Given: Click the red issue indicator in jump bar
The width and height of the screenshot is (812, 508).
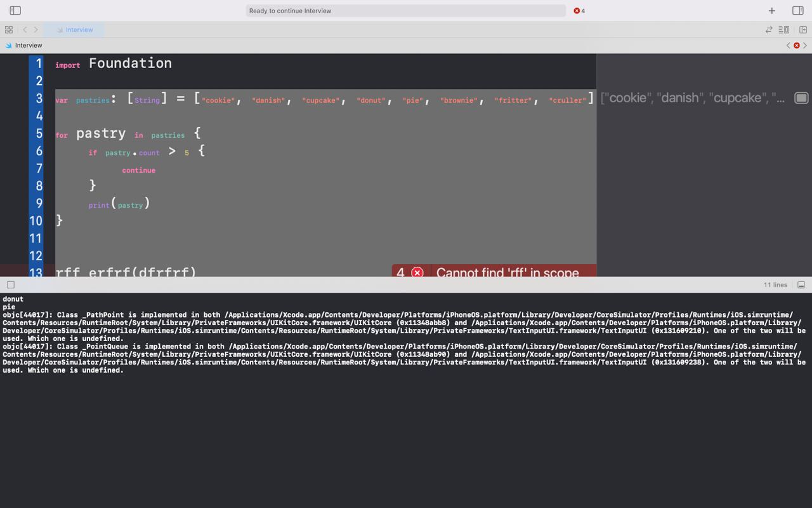Looking at the screenshot, I should [x=797, y=45].
